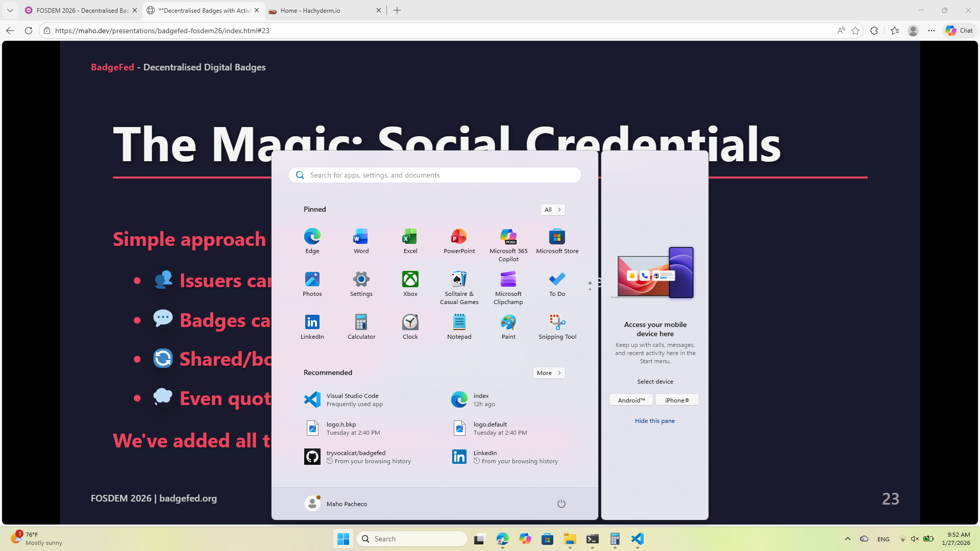The image size is (980, 551).
Task: Expand All pinned apps list
Action: coord(552,210)
